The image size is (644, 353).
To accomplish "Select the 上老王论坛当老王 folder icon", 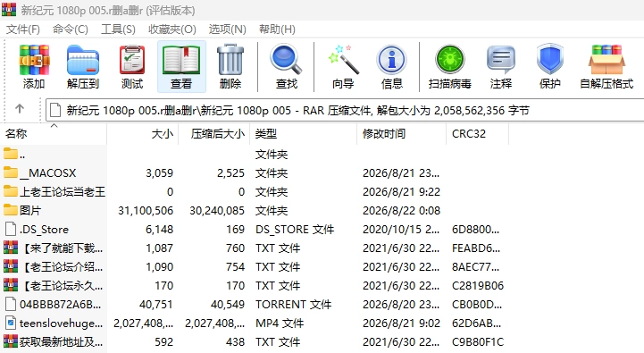I will 11,191.
